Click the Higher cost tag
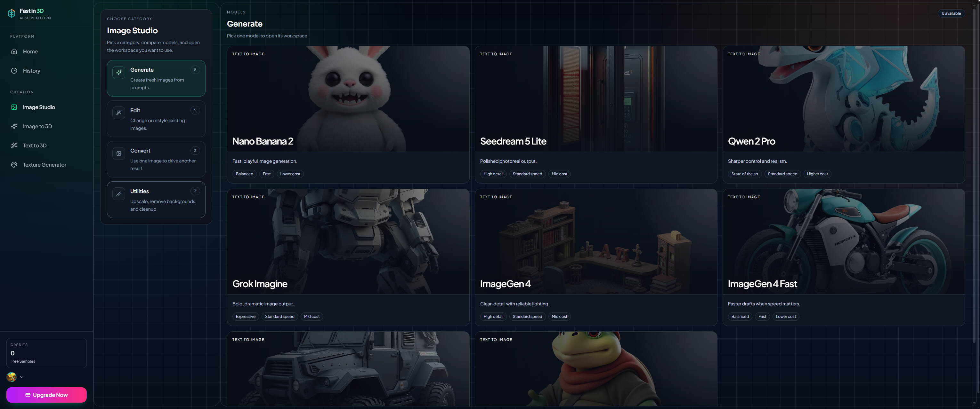 [817, 174]
